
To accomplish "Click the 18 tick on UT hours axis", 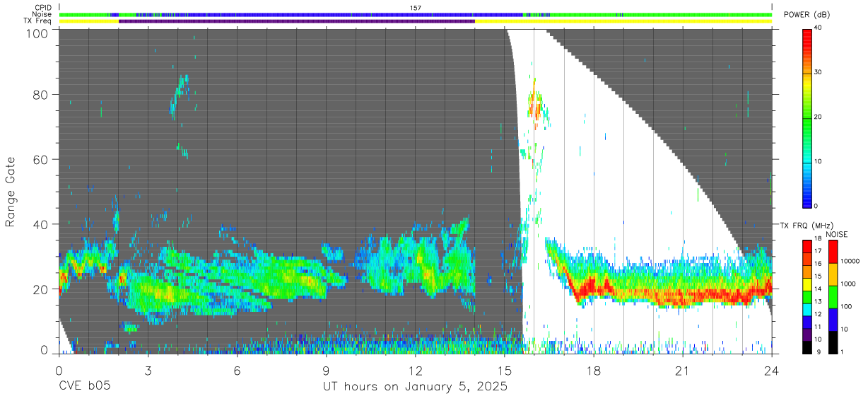I will point(593,370).
